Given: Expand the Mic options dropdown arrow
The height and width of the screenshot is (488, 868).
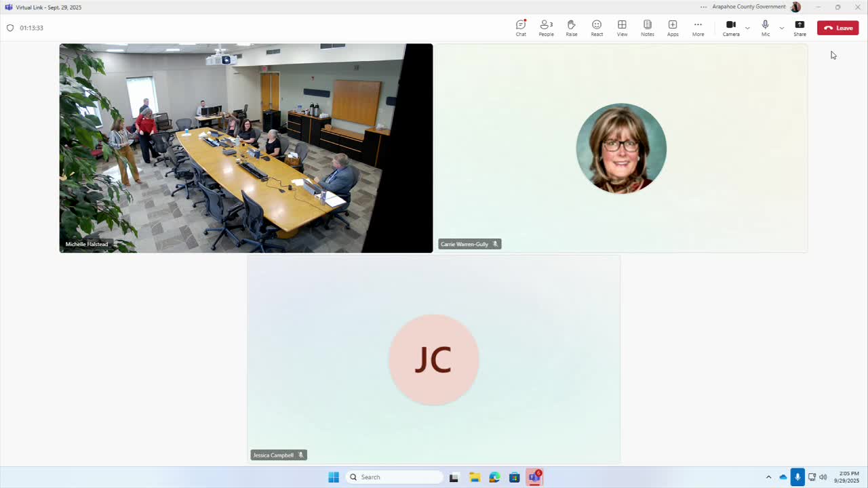Looking at the screenshot, I should point(781,28).
